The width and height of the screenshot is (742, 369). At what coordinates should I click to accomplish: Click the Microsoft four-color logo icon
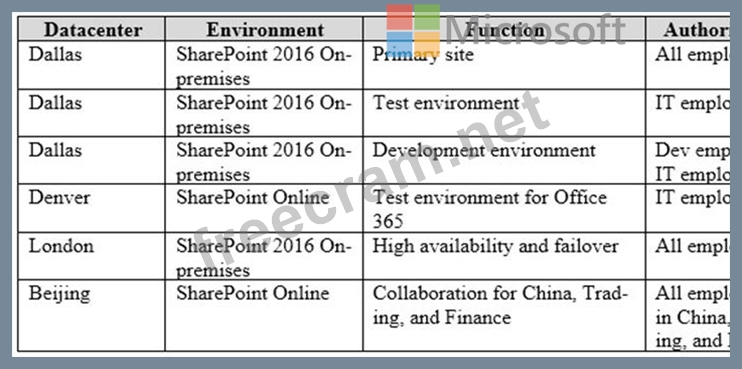[413, 31]
